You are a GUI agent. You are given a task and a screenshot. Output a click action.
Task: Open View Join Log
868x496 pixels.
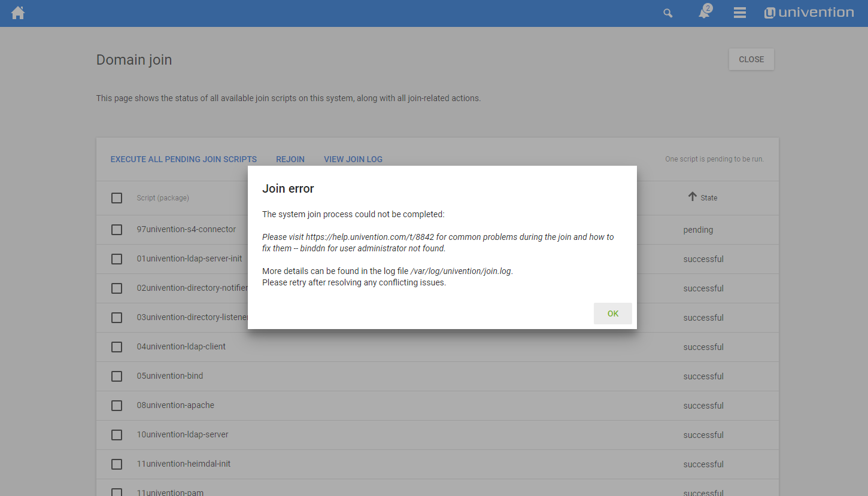point(353,159)
